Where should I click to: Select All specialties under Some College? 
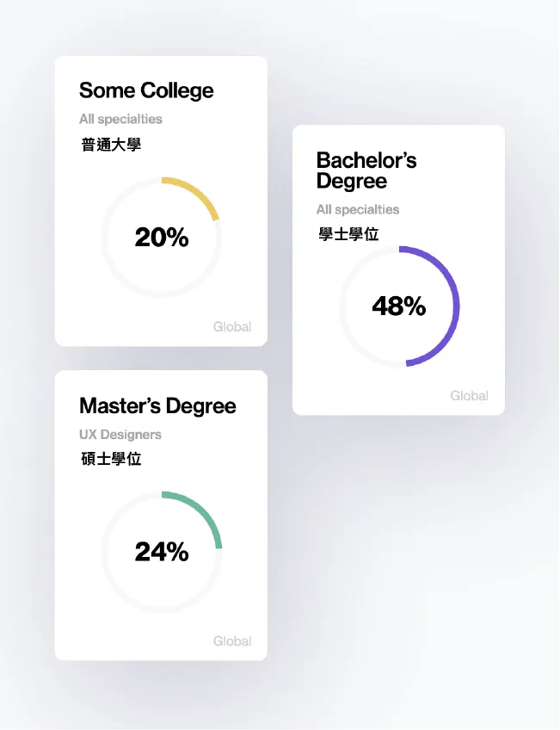point(120,119)
